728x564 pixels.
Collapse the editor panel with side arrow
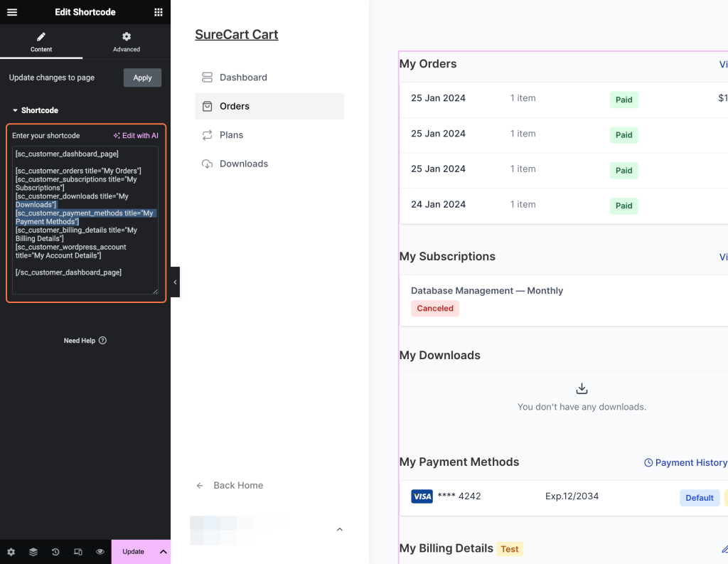pos(175,282)
